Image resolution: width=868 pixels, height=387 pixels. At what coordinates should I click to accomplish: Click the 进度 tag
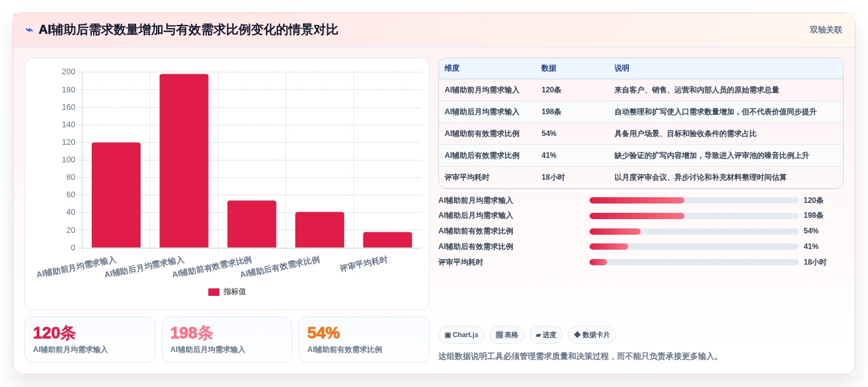click(x=546, y=335)
